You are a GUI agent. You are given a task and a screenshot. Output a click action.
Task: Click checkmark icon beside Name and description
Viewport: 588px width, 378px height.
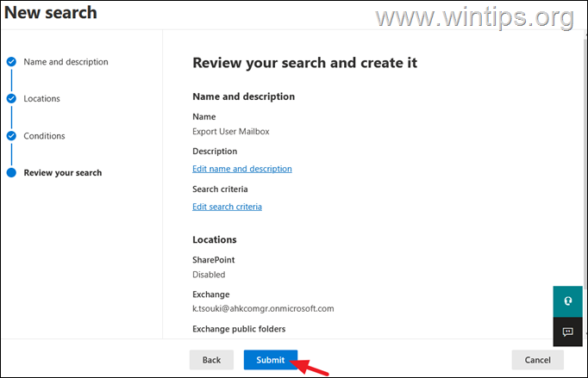click(x=11, y=61)
